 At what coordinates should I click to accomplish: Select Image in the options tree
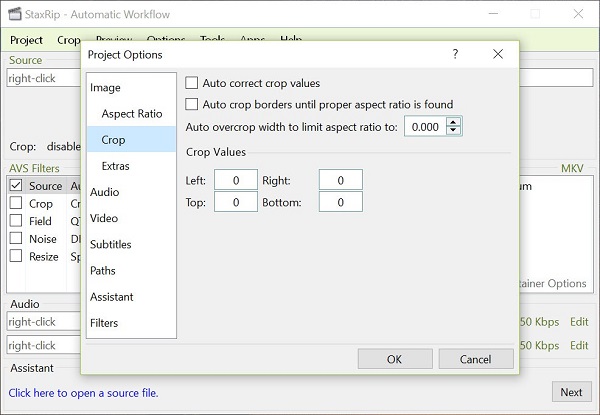(105, 88)
